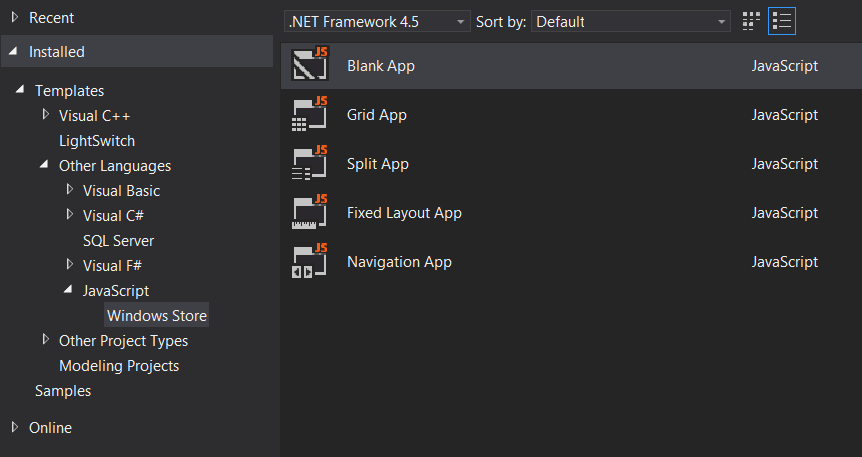The width and height of the screenshot is (862, 457).
Task: Click the Navigation App template icon
Action: (309, 262)
